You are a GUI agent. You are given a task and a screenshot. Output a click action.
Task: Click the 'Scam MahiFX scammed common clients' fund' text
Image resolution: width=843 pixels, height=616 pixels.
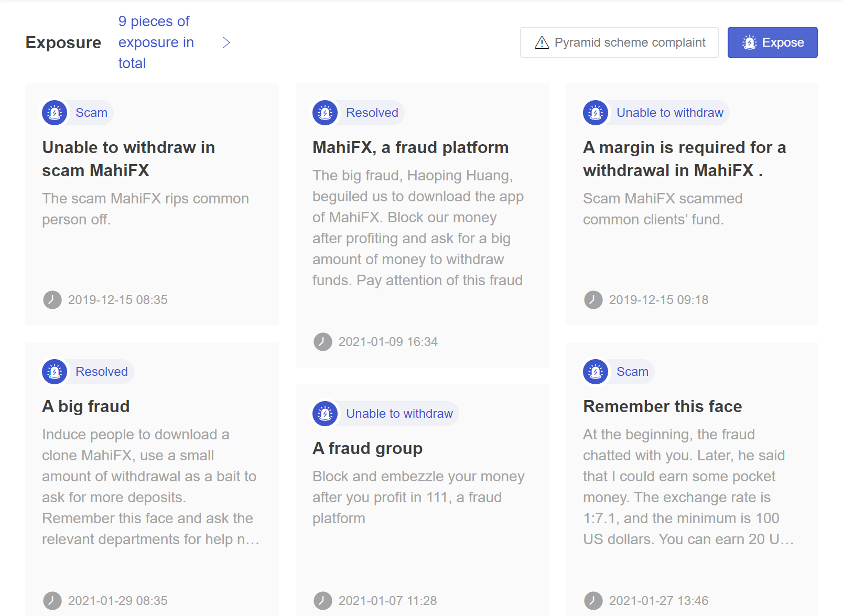point(663,209)
